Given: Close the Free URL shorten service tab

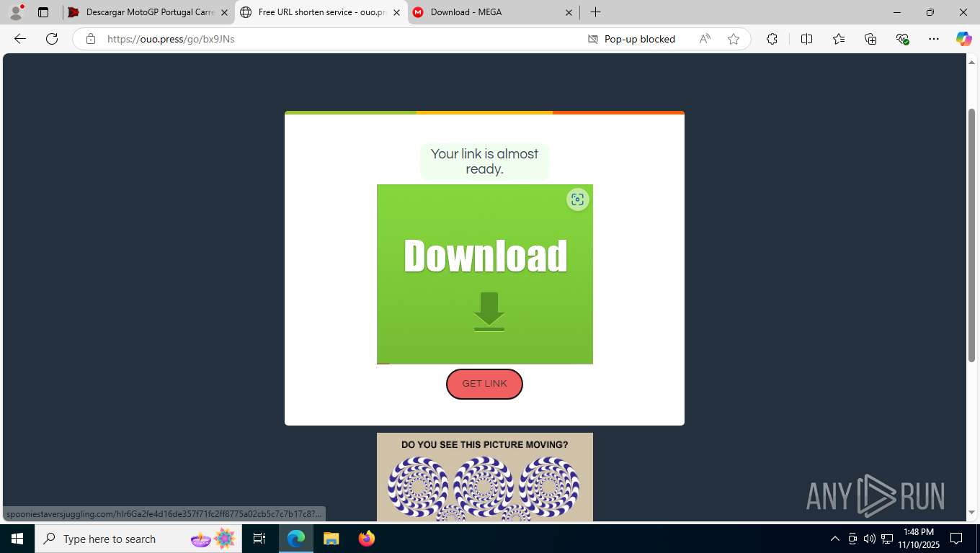Looking at the screenshot, I should pos(396,12).
